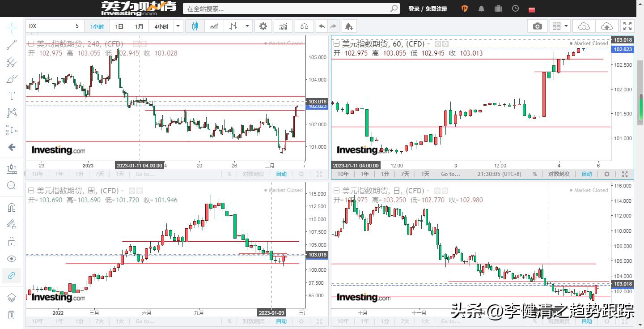This screenshot has height=329, width=644.
Task: Select the crosshair cursor tool
Action: [12, 28]
